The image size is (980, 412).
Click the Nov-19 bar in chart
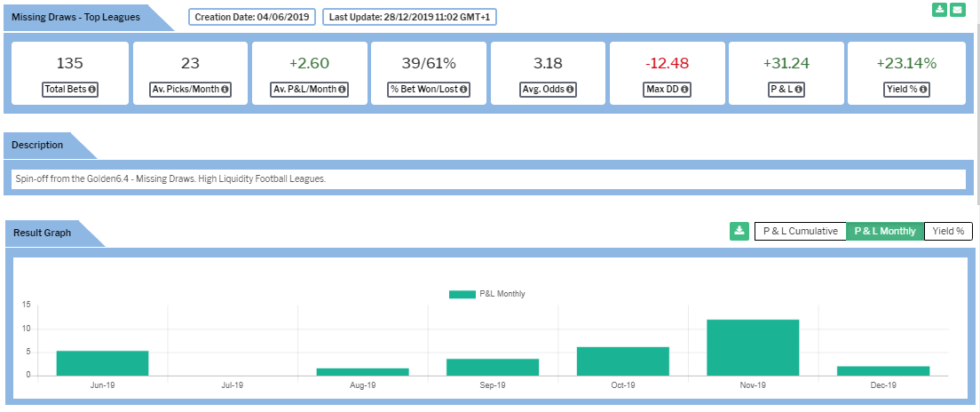[753, 347]
